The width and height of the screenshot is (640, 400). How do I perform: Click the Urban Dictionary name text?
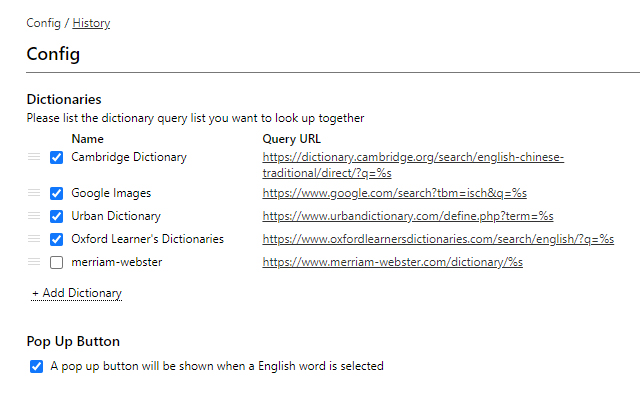pyautogui.click(x=116, y=216)
